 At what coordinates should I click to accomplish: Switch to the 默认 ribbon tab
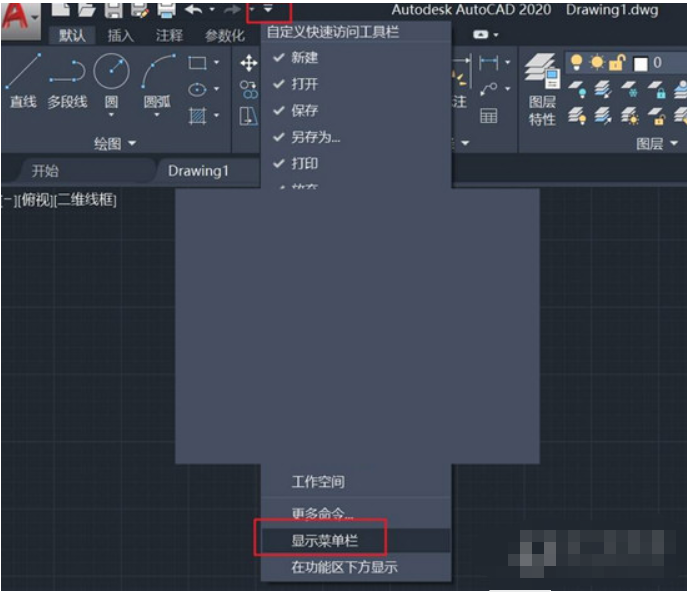[72, 35]
